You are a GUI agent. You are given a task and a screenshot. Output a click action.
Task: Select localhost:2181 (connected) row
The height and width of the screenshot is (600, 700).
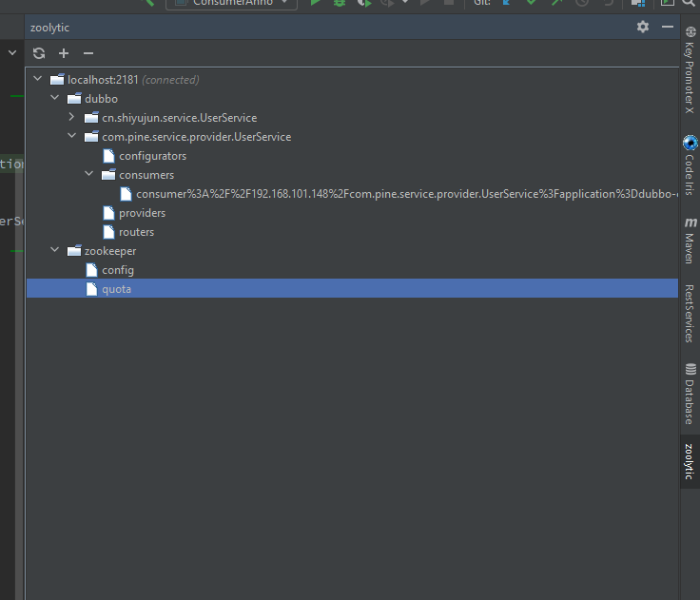353,80
